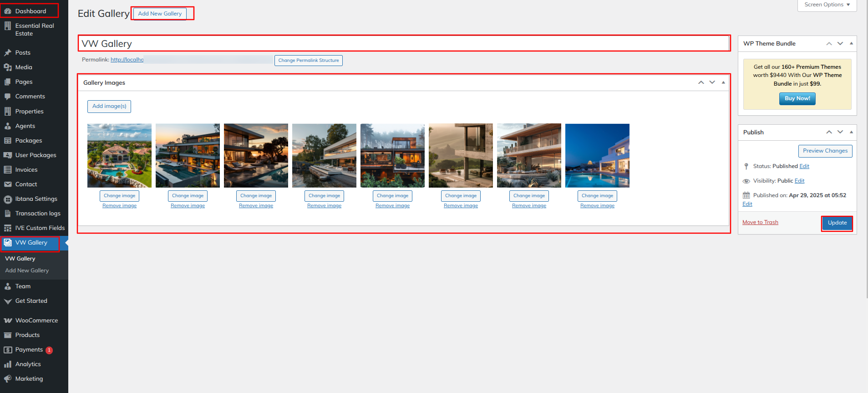Open the Invoices menu label
The height and width of the screenshot is (393, 868).
26,170
